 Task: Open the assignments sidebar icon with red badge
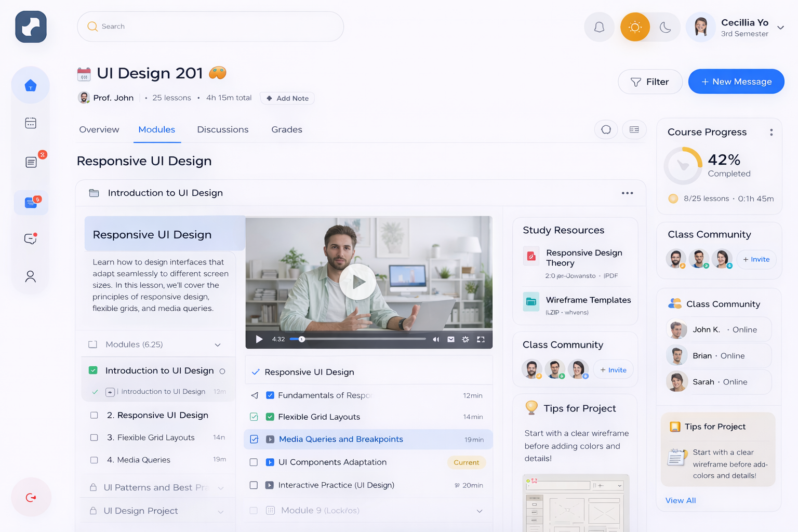coord(31,162)
